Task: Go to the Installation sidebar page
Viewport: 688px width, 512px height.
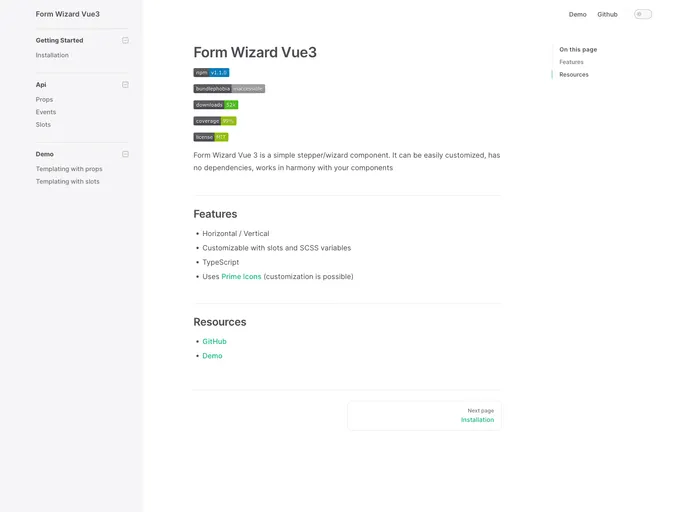Action: click(x=52, y=56)
